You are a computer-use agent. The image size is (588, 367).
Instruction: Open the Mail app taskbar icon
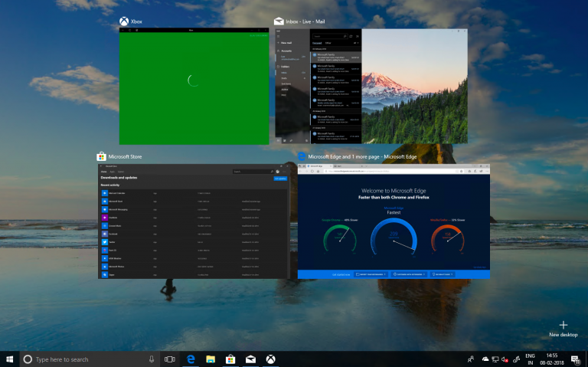[250, 359]
